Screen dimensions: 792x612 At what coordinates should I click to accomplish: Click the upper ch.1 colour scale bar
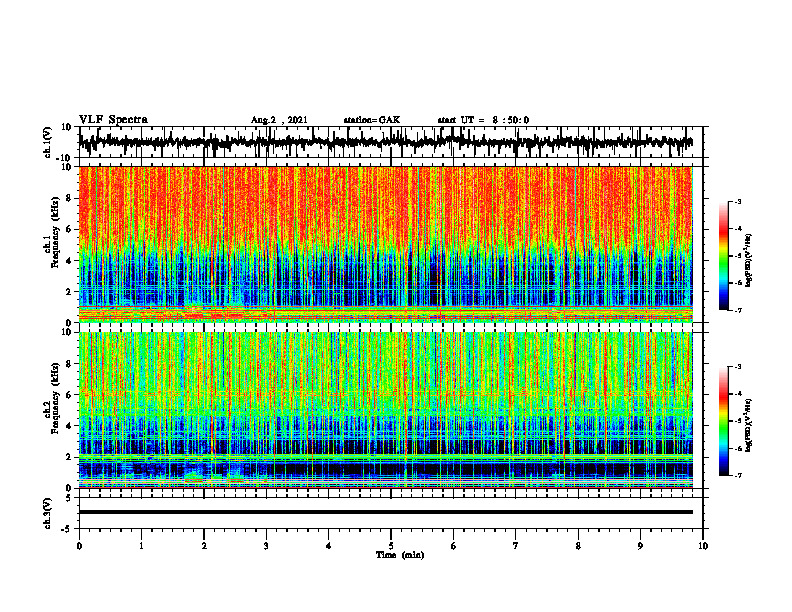click(723, 256)
